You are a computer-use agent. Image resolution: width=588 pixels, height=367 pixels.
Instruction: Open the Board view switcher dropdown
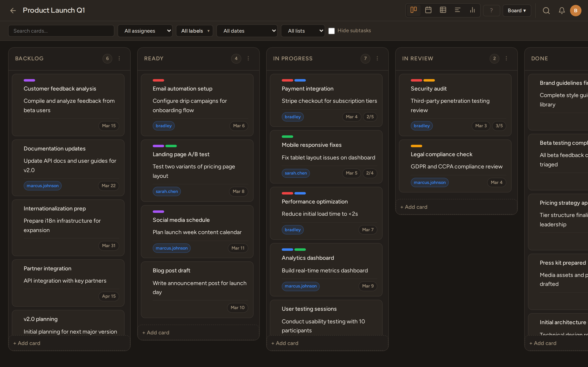pyautogui.click(x=517, y=10)
